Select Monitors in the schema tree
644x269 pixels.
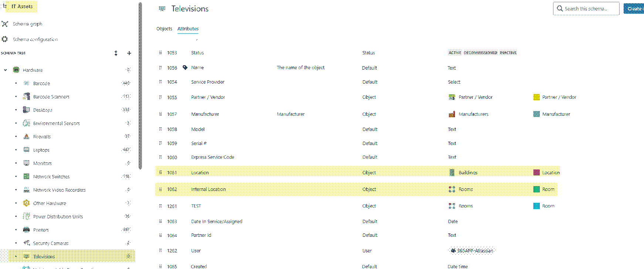(43, 163)
